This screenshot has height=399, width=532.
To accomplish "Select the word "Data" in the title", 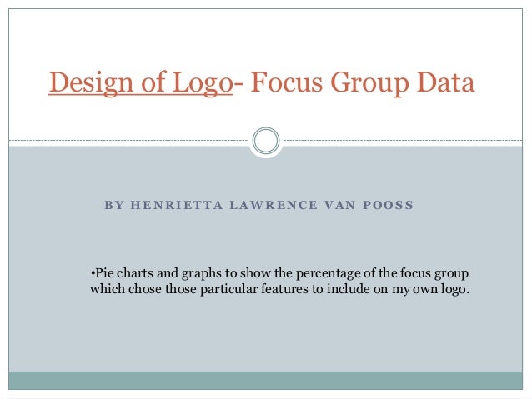I will pos(445,82).
